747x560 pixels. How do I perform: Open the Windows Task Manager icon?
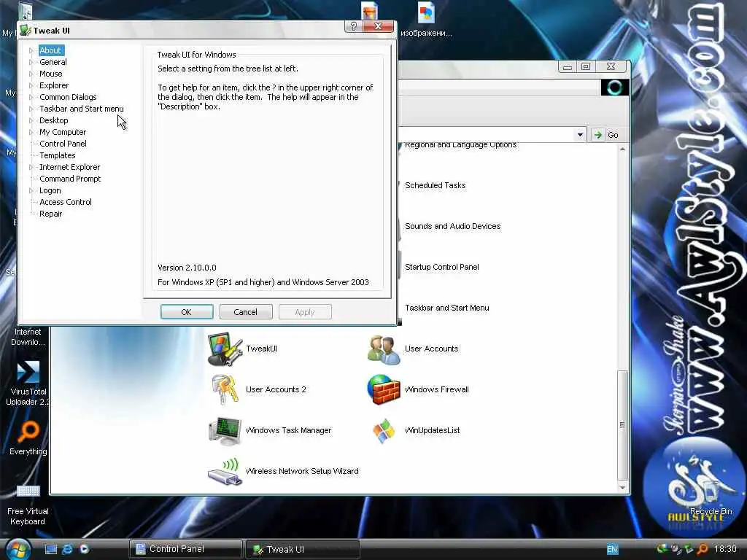[225, 430]
